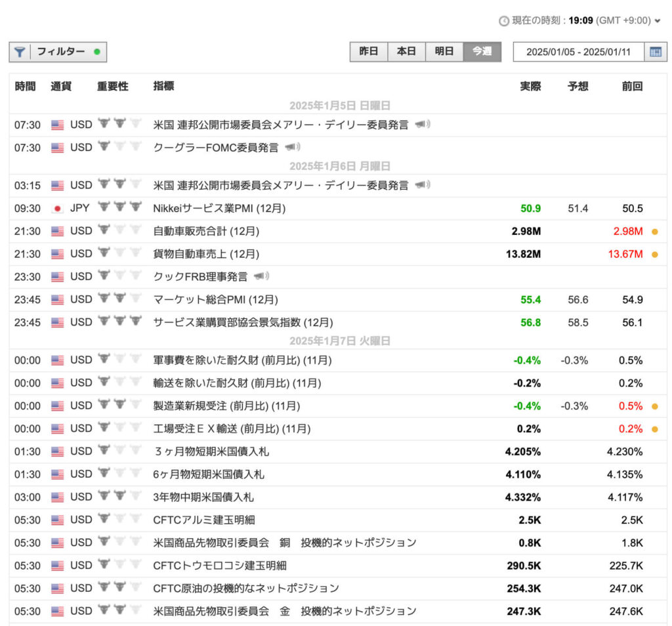Click orange dot next to previous 2.98M value

click(x=656, y=231)
